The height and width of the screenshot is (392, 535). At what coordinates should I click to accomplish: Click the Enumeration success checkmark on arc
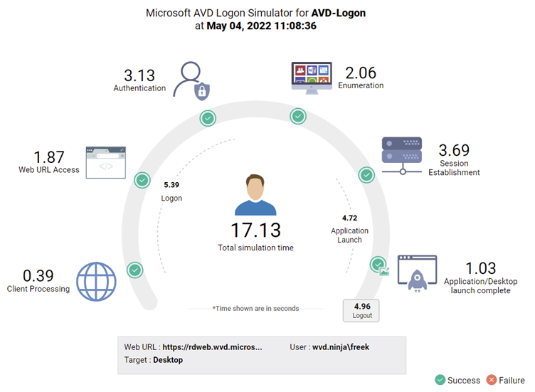pos(298,117)
